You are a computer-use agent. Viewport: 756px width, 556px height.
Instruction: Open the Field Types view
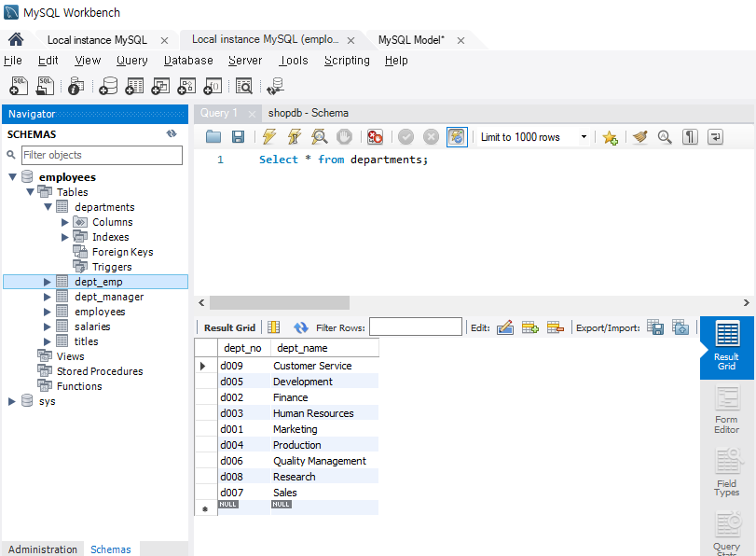pos(726,472)
